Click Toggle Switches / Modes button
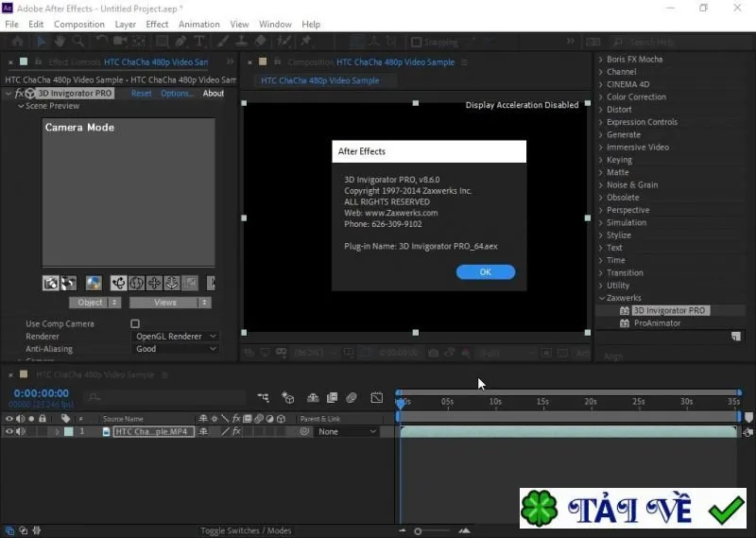Screen dimensions: 756x538 [246, 530]
